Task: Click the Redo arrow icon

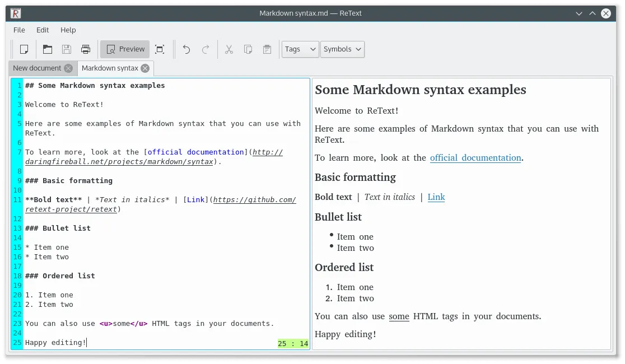Action: pos(206,49)
